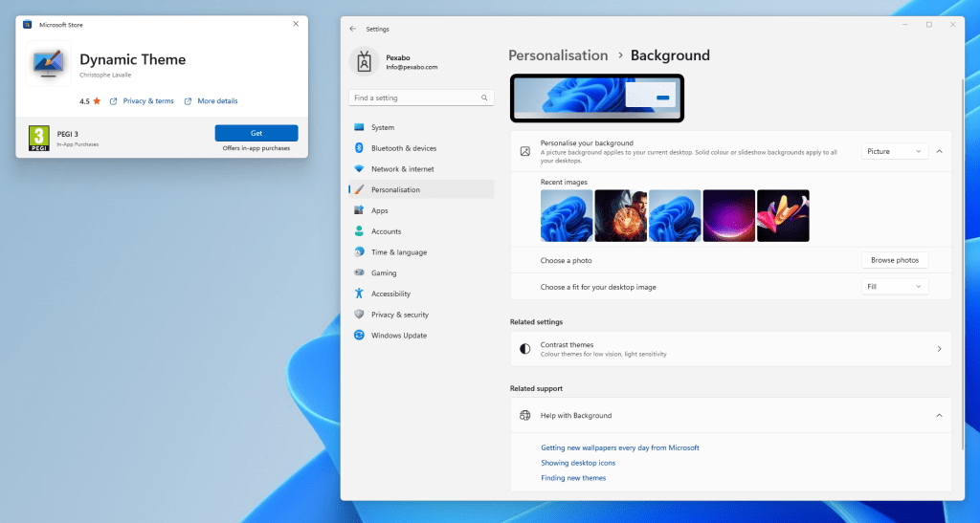Click the Bluetooth & devices icon

359,148
